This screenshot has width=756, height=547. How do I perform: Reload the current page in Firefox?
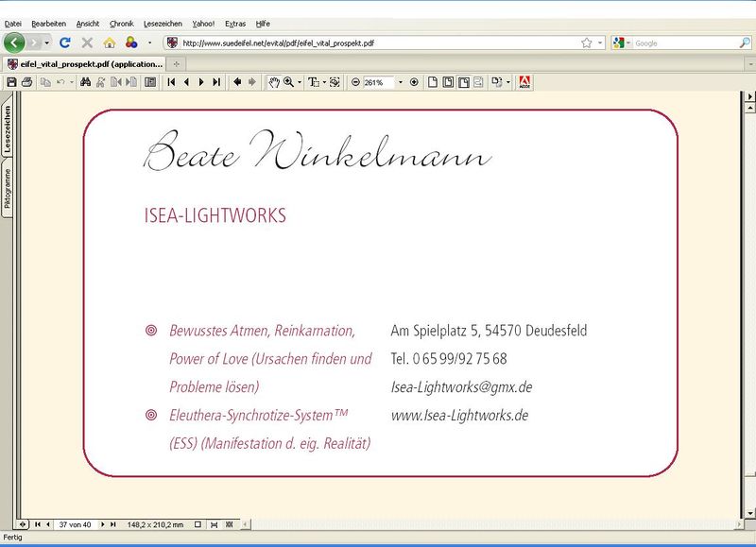(63, 42)
